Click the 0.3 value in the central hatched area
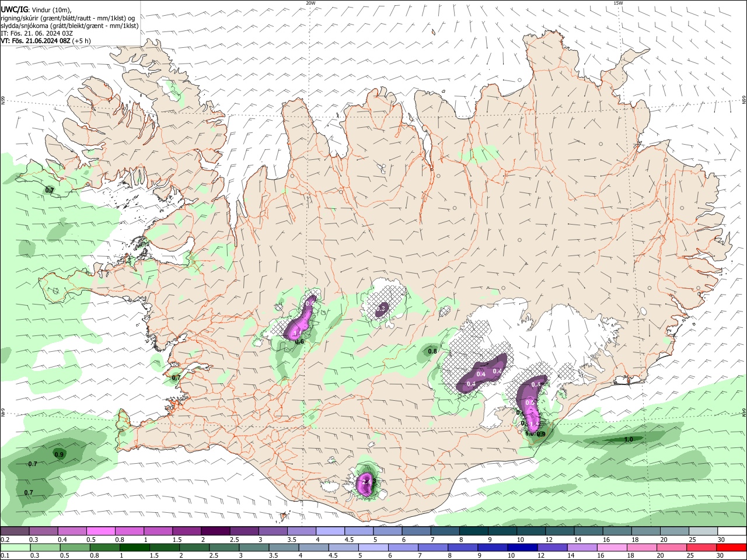Screen dimensions: 747x560 tap(381, 309)
